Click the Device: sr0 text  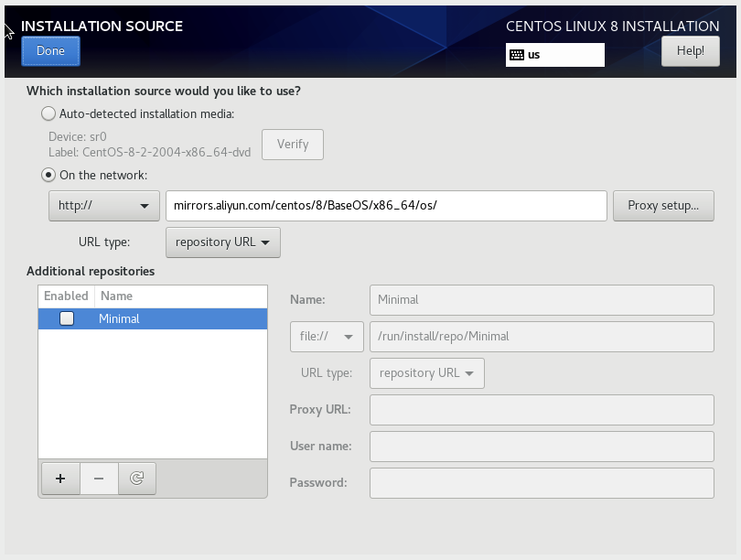pyautogui.click(x=78, y=137)
